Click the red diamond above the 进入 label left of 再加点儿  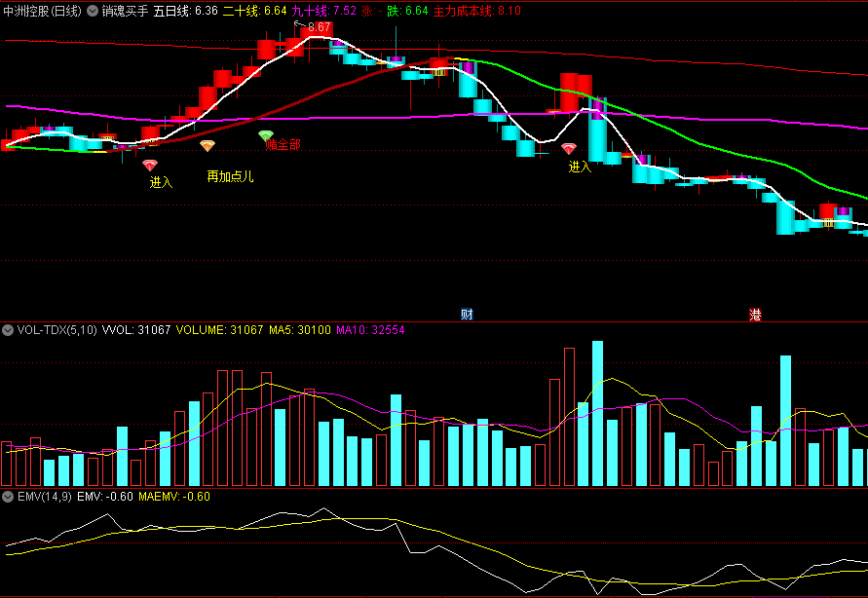pos(149,165)
